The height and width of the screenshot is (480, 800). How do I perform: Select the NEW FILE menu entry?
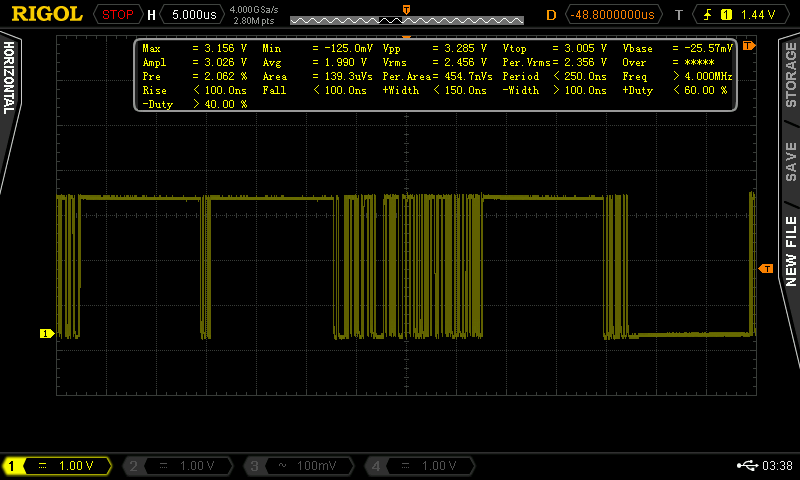pyautogui.click(x=790, y=251)
